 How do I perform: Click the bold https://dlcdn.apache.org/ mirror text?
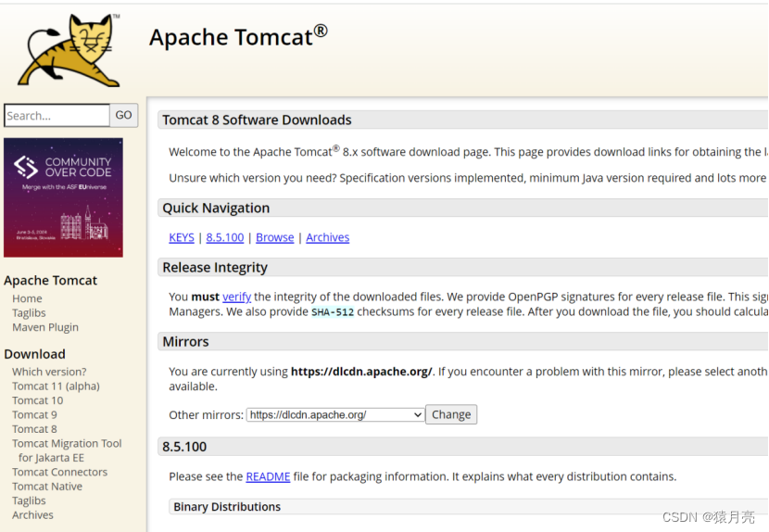click(361, 372)
